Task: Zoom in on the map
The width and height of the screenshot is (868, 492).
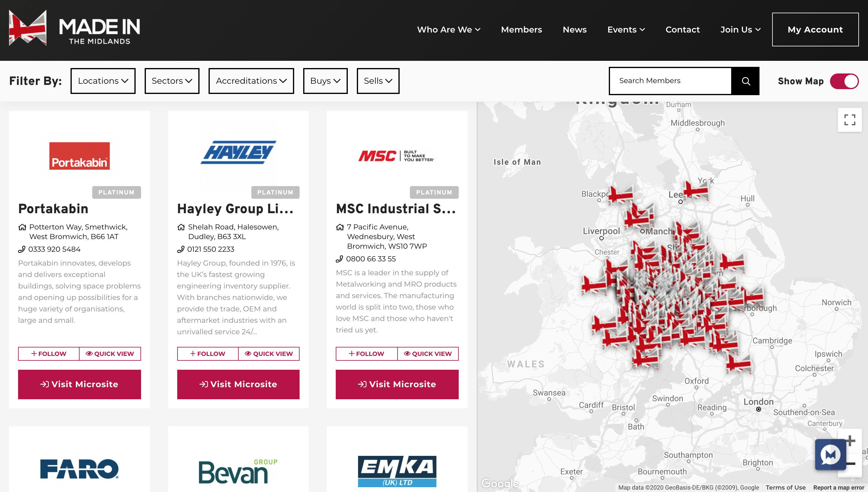Action: [851, 441]
